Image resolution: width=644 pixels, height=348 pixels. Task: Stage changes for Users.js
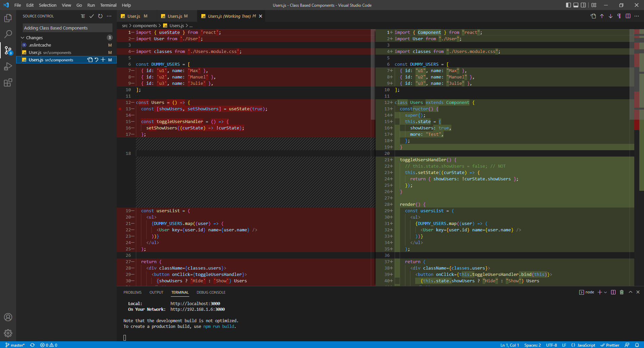click(x=103, y=60)
